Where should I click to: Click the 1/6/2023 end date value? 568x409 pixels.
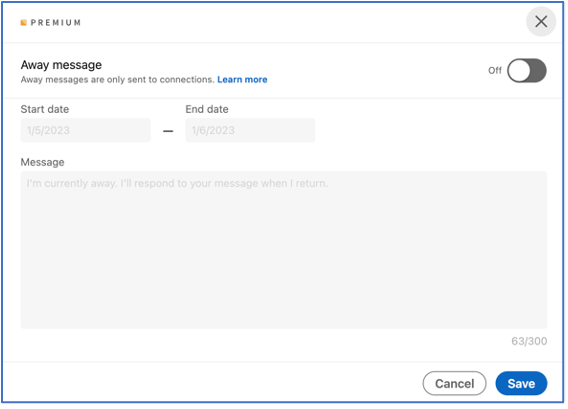(213, 130)
